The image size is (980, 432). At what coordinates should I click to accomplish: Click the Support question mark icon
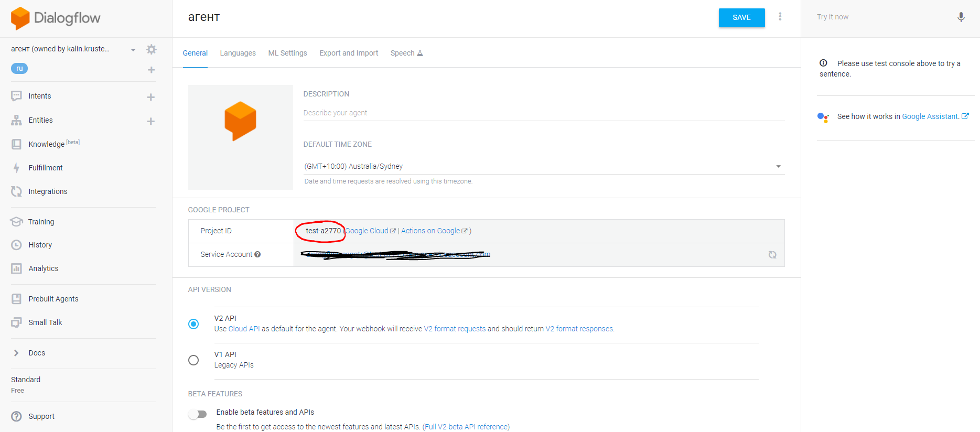pyautogui.click(x=16, y=416)
